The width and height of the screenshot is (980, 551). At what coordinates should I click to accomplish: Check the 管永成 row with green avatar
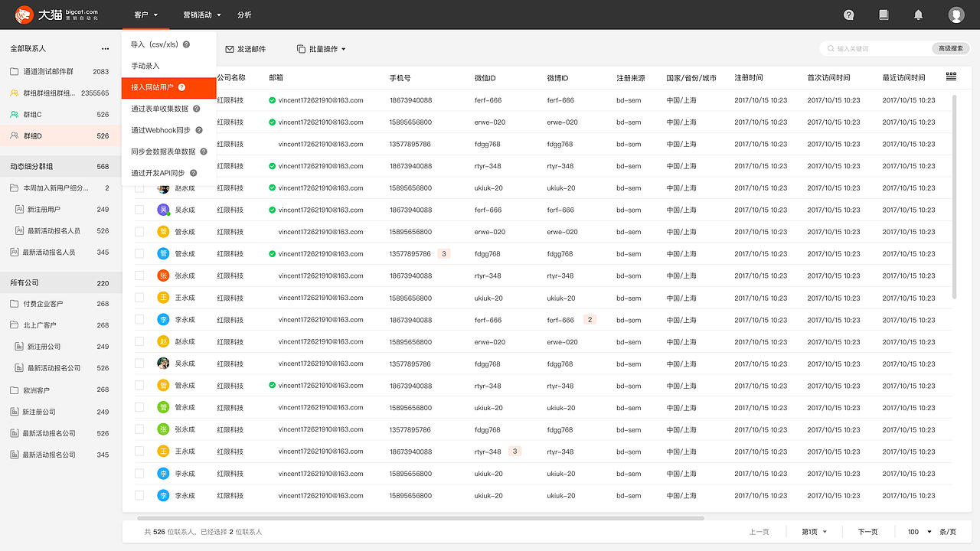point(139,408)
